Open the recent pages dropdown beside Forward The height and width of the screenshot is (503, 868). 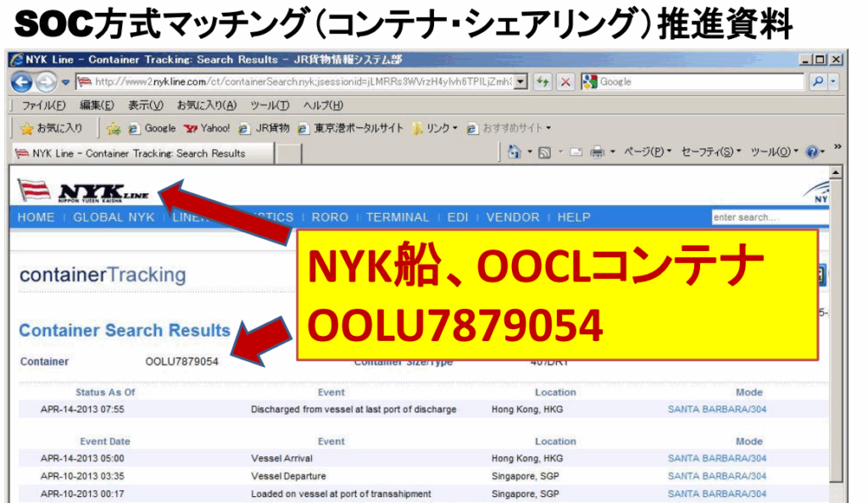[x=65, y=82]
